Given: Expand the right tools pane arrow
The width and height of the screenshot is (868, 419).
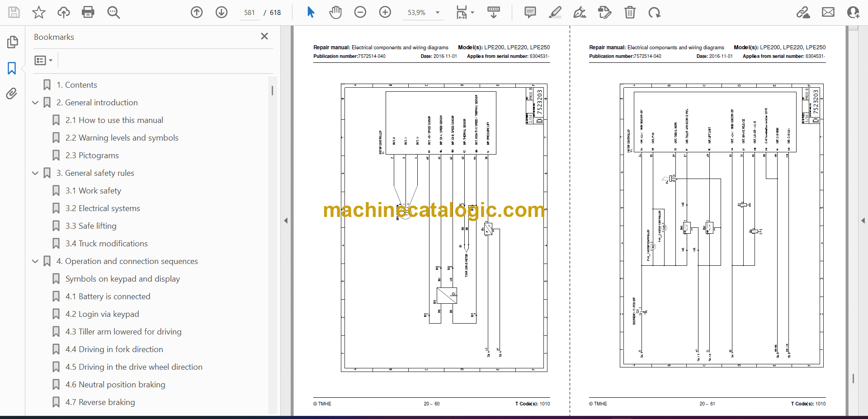Looking at the screenshot, I should (863, 221).
